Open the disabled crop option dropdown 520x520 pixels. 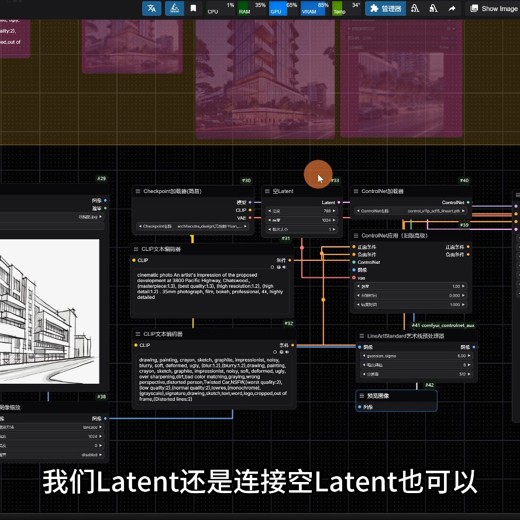52,455
